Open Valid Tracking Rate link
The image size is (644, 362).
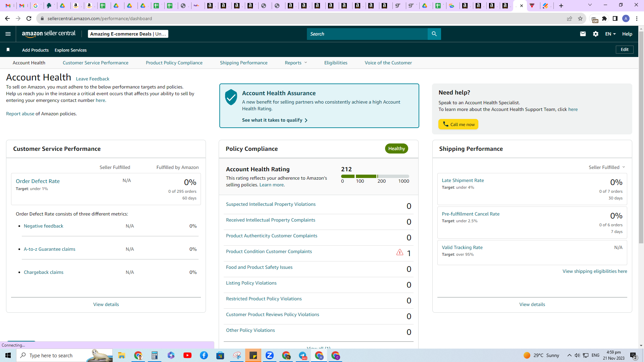click(x=462, y=247)
